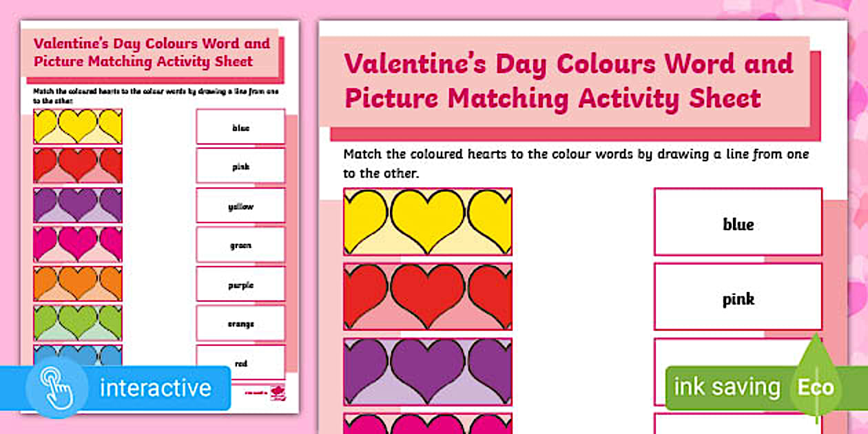The width and height of the screenshot is (868, 434).
Task: Click the "interactive" badge label
Action: point(155,387)
